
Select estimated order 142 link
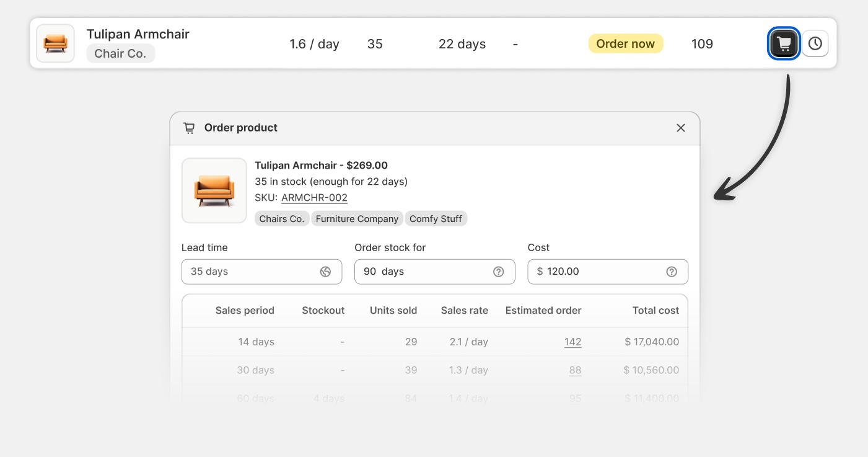(x=572, y=342)
